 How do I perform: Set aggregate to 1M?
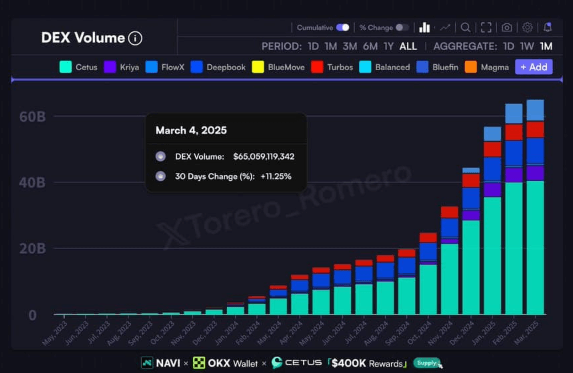[546, 47]
